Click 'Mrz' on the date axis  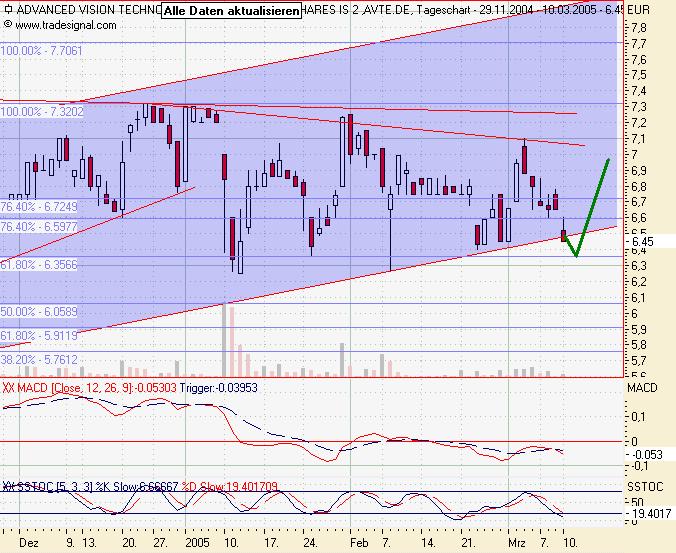[x=516, y=543]
